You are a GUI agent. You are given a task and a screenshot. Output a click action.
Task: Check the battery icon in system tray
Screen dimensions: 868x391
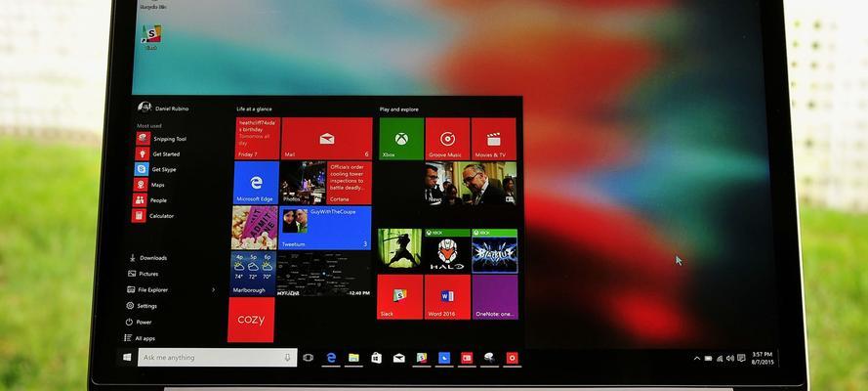click(708, 359)
